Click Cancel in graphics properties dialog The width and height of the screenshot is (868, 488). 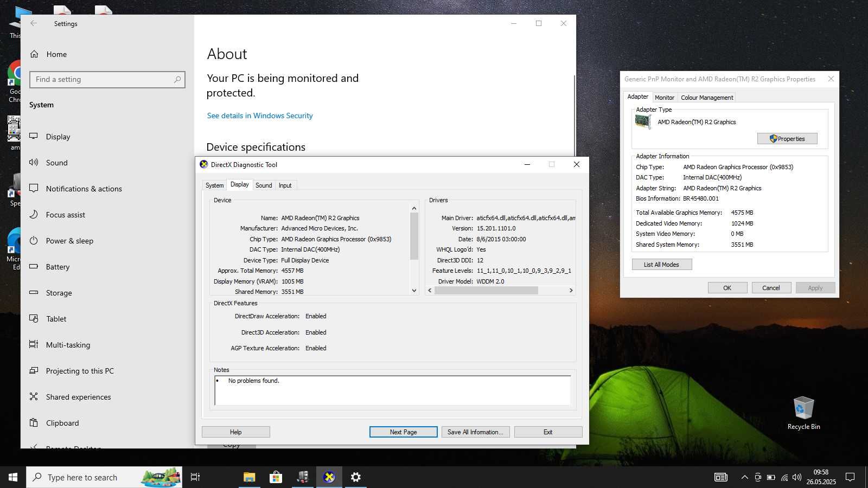[771, 288]
